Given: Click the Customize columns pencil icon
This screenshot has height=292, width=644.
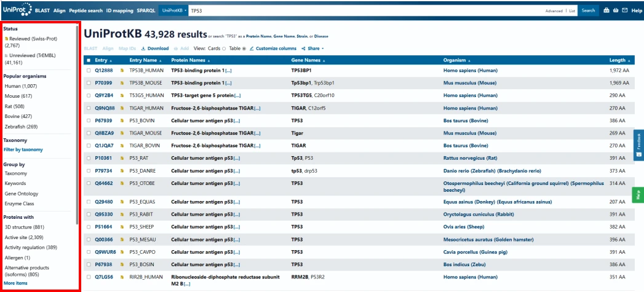Looking at the screenshot, I should pos(252,49).
